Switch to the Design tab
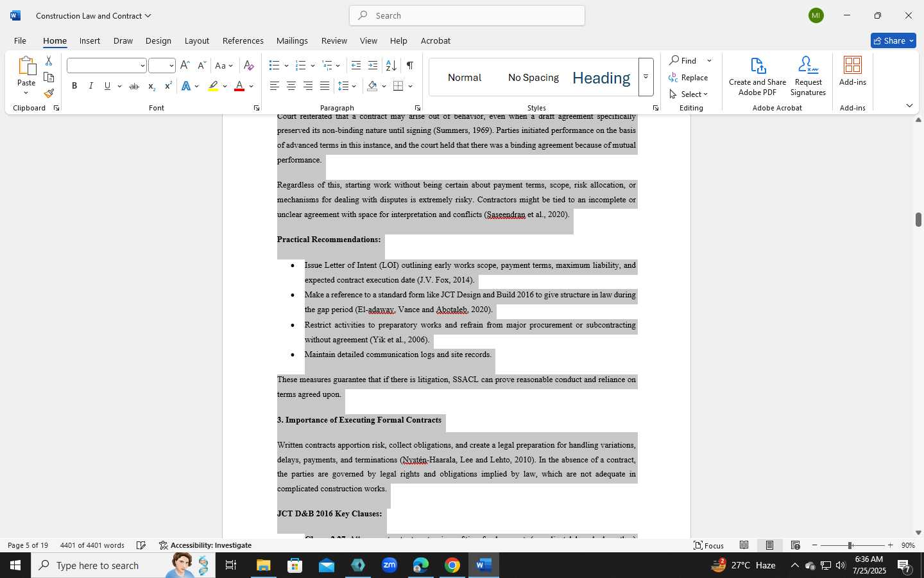924x578 pixels. click(158, 40)
